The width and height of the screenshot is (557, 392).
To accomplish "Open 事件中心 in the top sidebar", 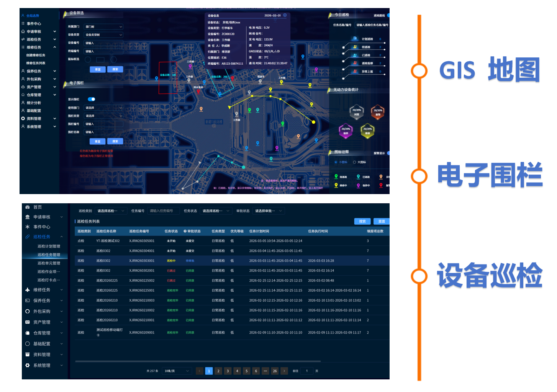I will pos(34,23).
